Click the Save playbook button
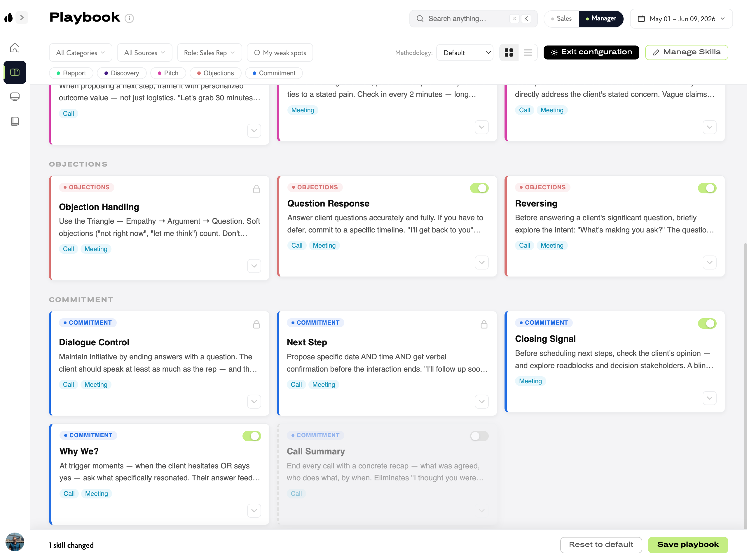Image resolution: width=747 pixels, height=560 pixels. (688, 545)
